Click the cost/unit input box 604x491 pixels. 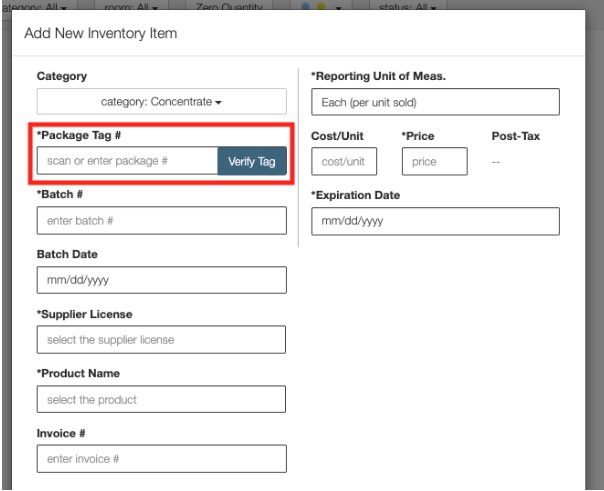coord(344,162)
